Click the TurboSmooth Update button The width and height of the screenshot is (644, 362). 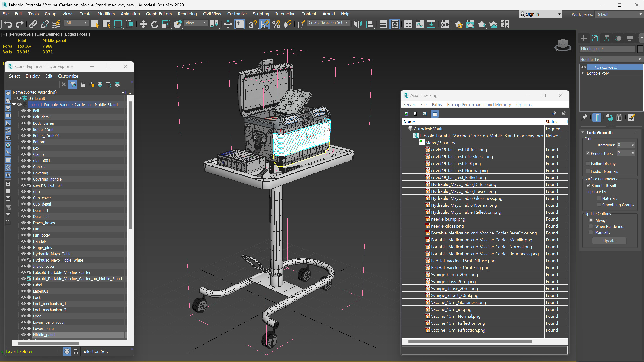coord(609,241)
